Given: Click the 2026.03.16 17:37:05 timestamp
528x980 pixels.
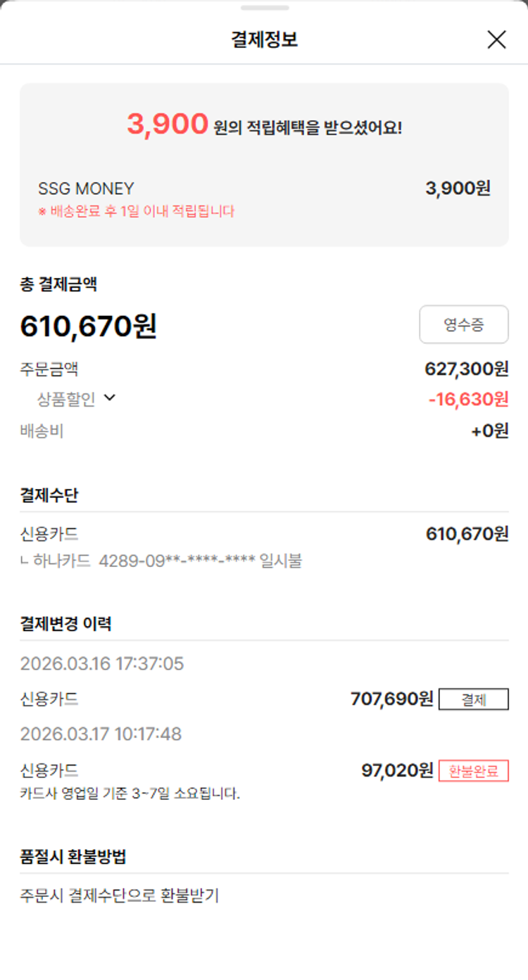Looking at the screenshot, I should (x=102, y=663).
